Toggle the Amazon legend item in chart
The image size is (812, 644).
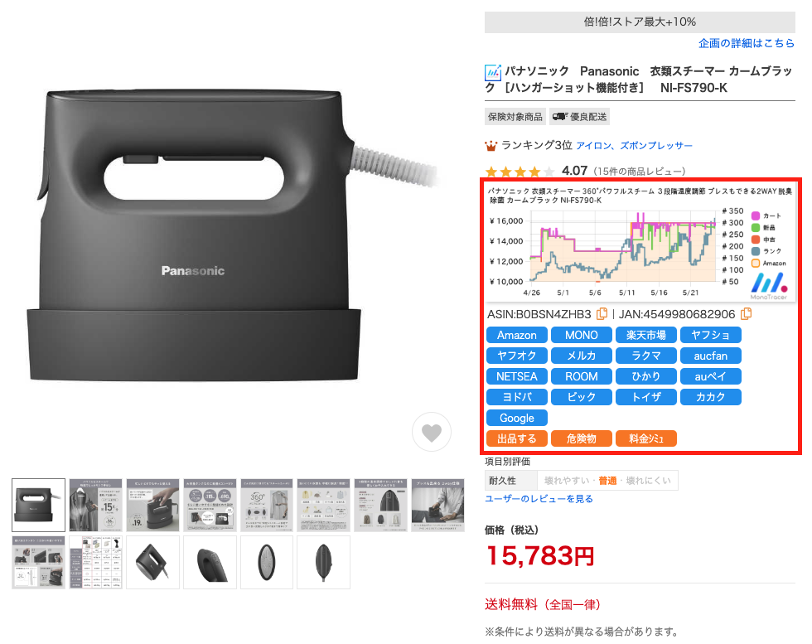pyautogui.click(x=769, y=264)
